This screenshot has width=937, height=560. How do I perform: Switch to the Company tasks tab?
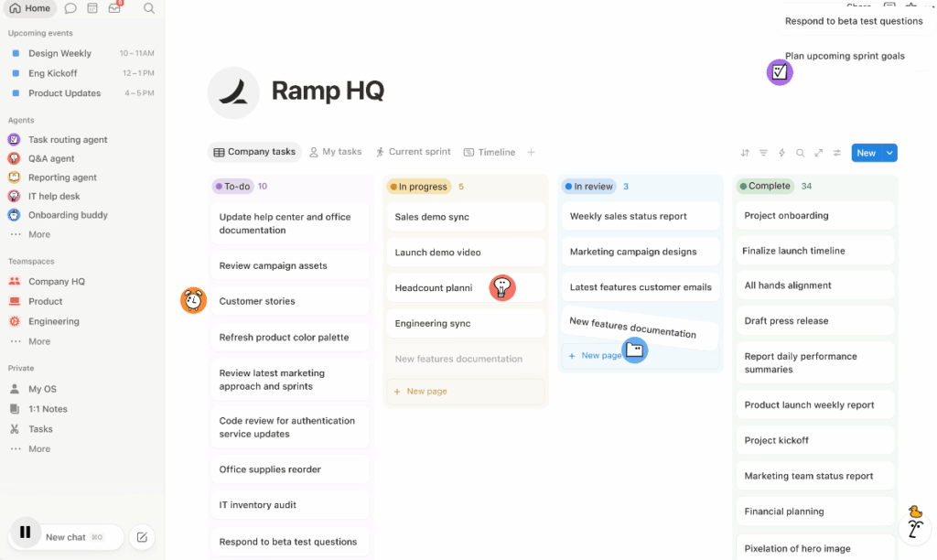[x=254, y=152]
